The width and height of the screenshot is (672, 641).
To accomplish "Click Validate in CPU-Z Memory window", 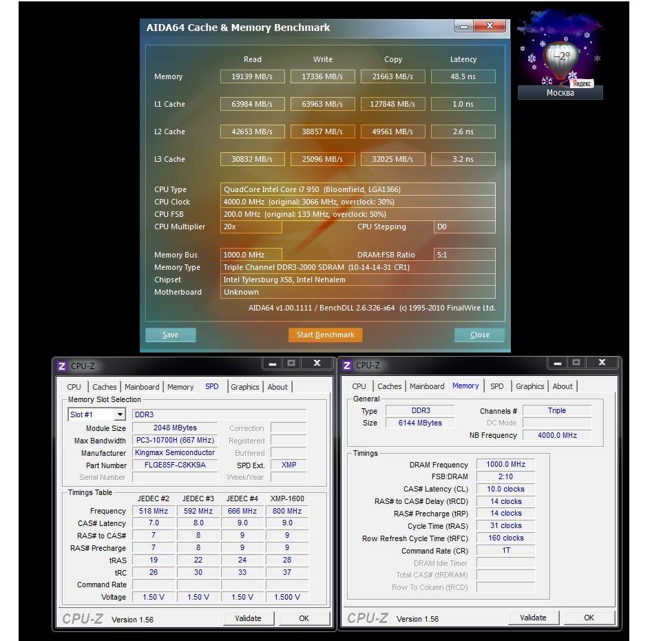I will (x=533, y=618).
